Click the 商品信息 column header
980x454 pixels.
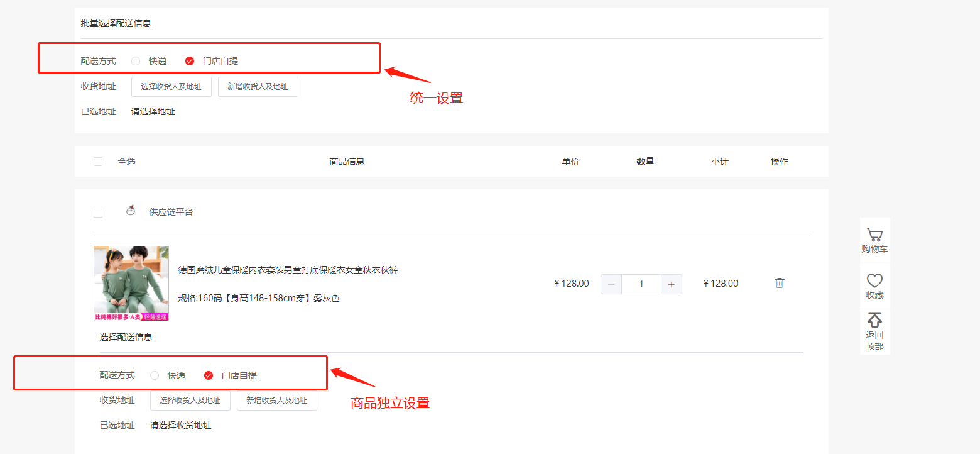[x=347, y=162]
